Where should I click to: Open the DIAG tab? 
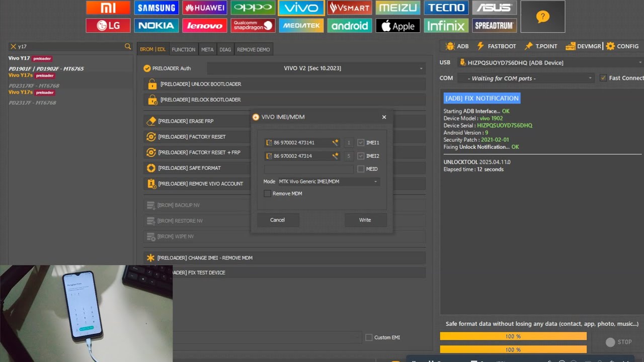[225, 49]
